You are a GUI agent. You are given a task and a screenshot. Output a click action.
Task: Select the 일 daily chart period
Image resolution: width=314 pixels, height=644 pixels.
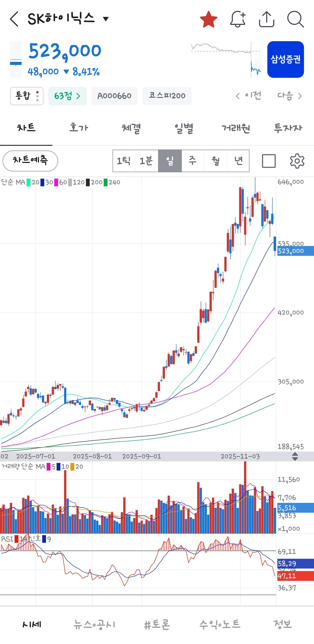tap(170, 161)
